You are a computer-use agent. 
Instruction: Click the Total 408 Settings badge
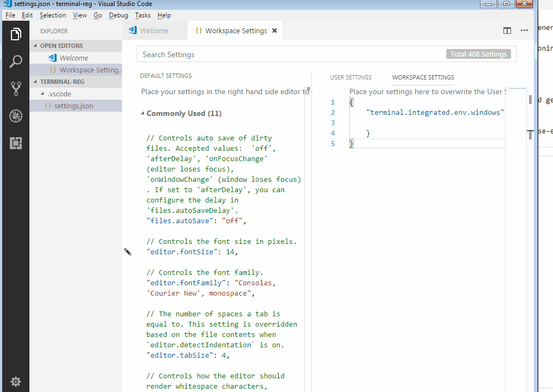point(478,54)
